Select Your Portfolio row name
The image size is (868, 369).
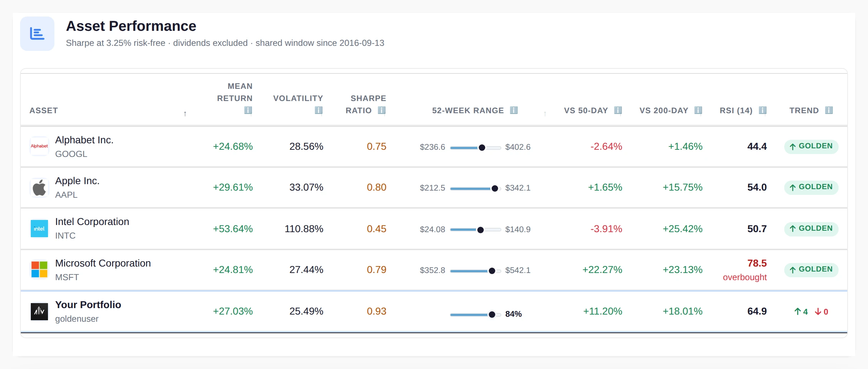(88, 305)
